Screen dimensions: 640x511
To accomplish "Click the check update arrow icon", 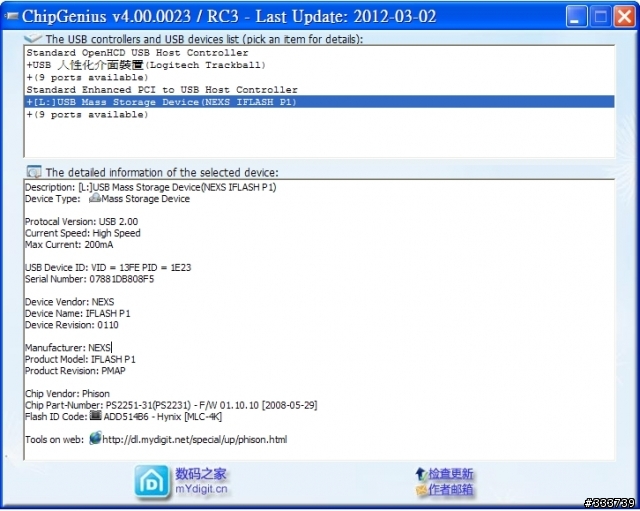I will pyautogui.click(x=421, y=474).
